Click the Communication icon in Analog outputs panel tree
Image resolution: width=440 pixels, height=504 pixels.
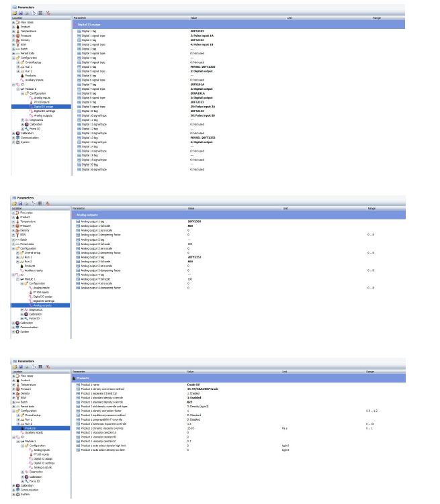[x=17, y=327]
